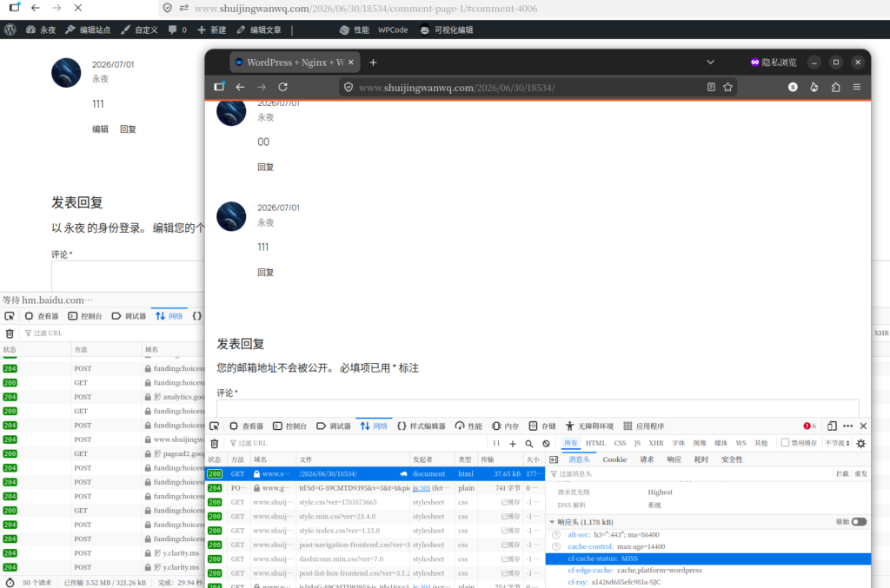890x588 pixels.
Task: Open new tab with plus button in private window
Action: [373, 63]
